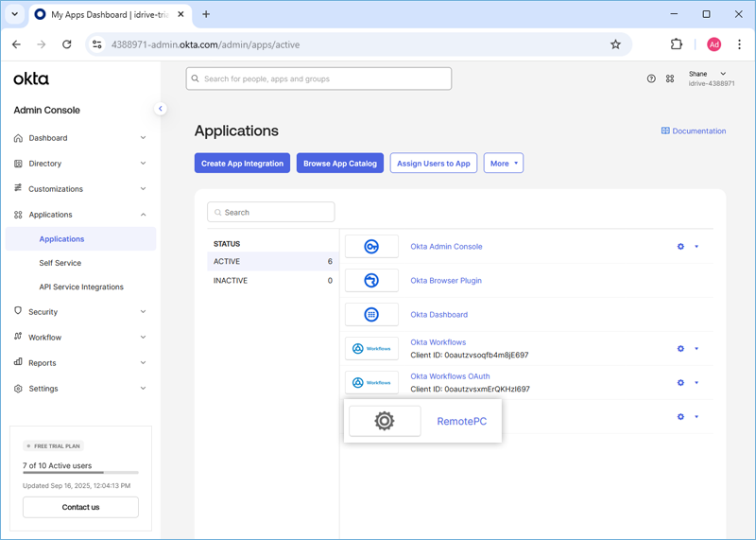Click the people, apps and groups search field
The height and width of the screenshot is (540, 756).
coord(318,78)
